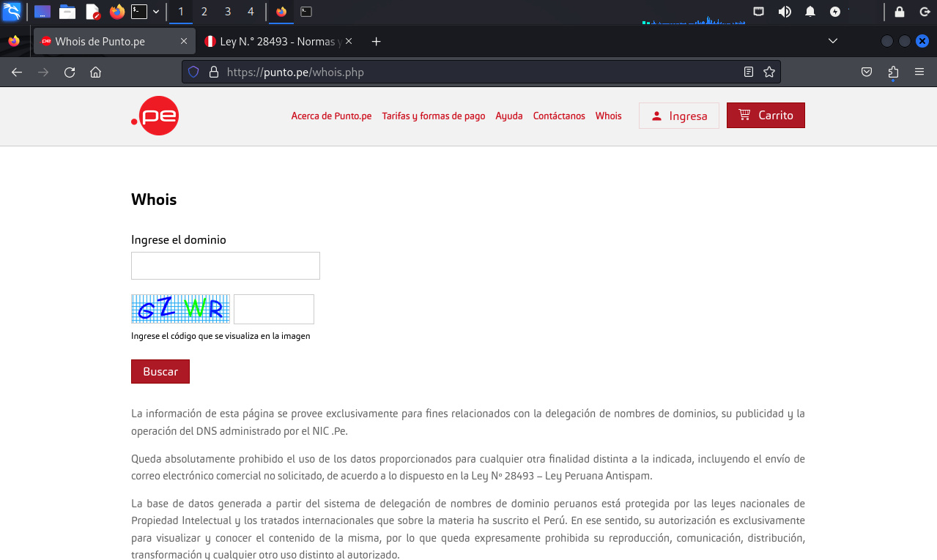Bookmark this page with the star icon
The width and height of the screenshot is (937, 560).
[x=769, y=72]
